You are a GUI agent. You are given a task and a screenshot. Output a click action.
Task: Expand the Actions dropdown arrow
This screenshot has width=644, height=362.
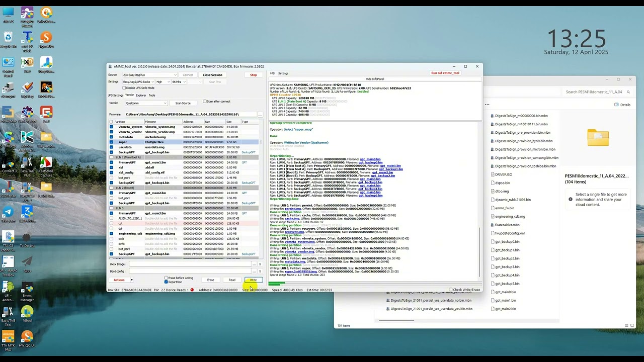click(x=132, y=280)
